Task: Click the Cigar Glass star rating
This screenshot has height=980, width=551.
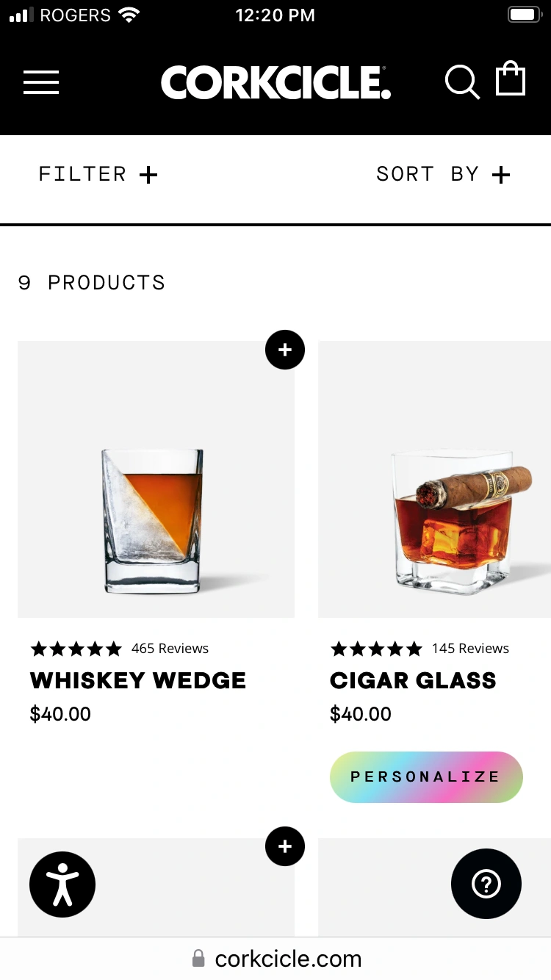Action: (x=376, y=649)
